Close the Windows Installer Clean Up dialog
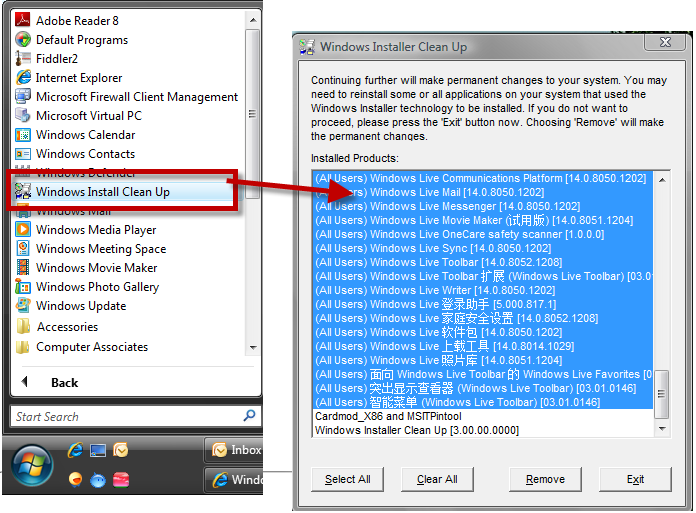The height and width of the screenshot is (513, 696). pyautogui.click(x=664, y=42)
